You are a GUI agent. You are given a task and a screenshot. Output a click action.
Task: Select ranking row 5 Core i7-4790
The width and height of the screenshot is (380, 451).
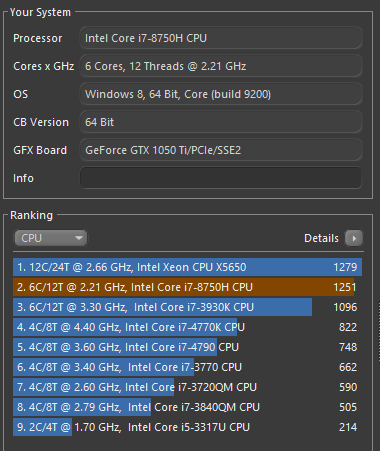pyautogui.click(x=188, y=347)
